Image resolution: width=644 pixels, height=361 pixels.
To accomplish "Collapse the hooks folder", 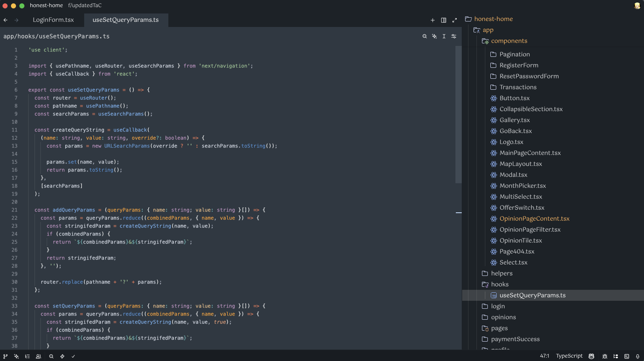I will [x=495, y=284].
